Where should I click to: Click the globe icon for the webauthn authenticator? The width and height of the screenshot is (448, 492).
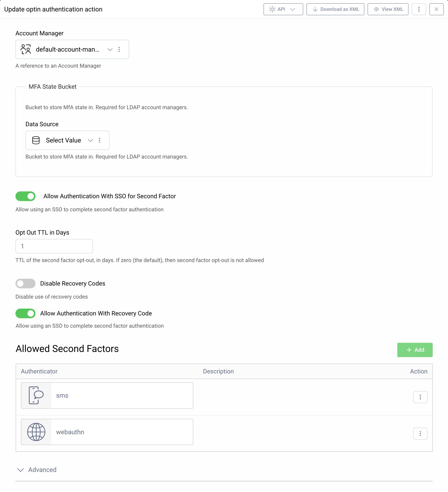[x=36, y=432]
